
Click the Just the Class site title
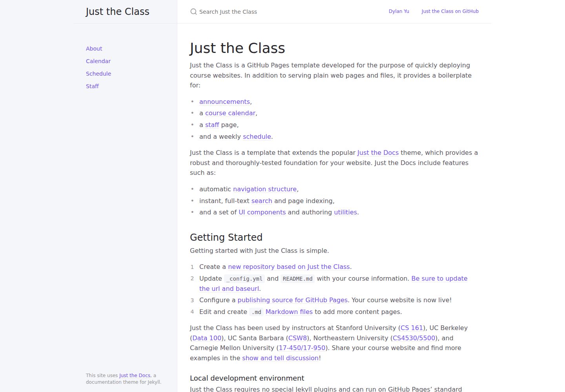point(117,12)
